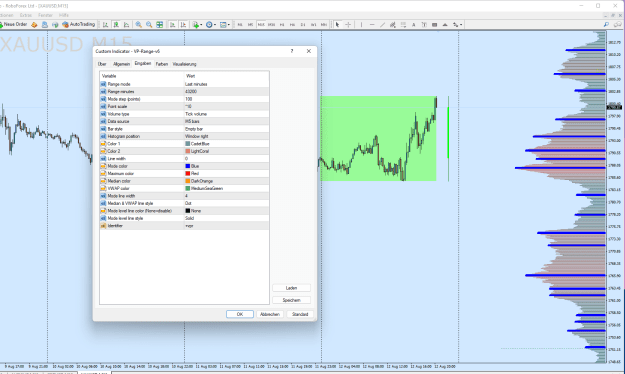Select the Line width row

tap(185, 159)
